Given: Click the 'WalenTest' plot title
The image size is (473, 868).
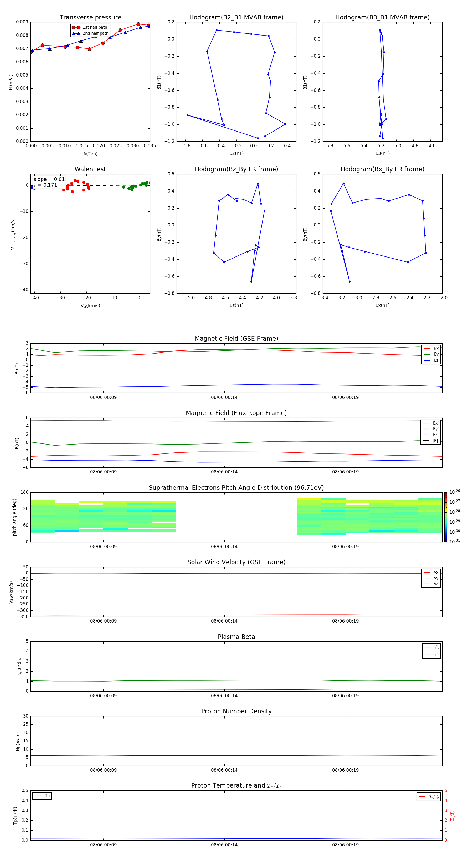Looking at the screenshot, I should [90, 169].
